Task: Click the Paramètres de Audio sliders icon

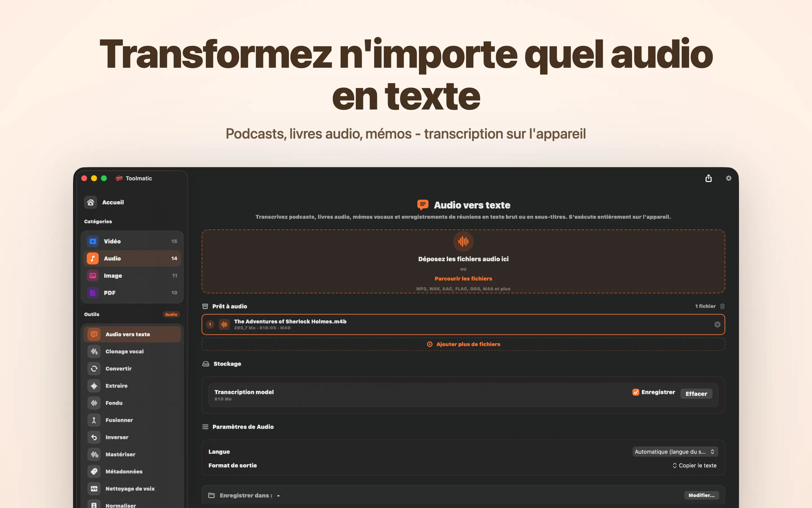Action: [x=205, y=427]
